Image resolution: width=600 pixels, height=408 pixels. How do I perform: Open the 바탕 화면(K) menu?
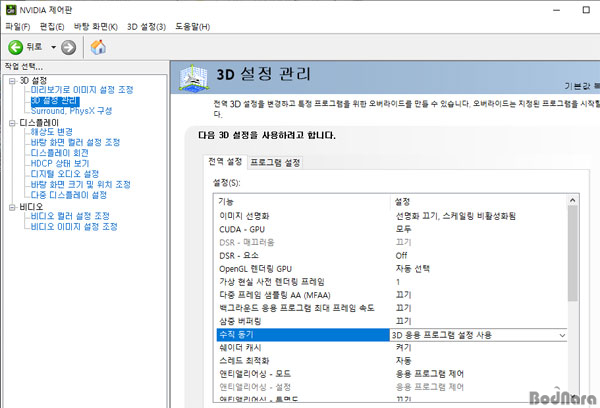coord(96,27)
